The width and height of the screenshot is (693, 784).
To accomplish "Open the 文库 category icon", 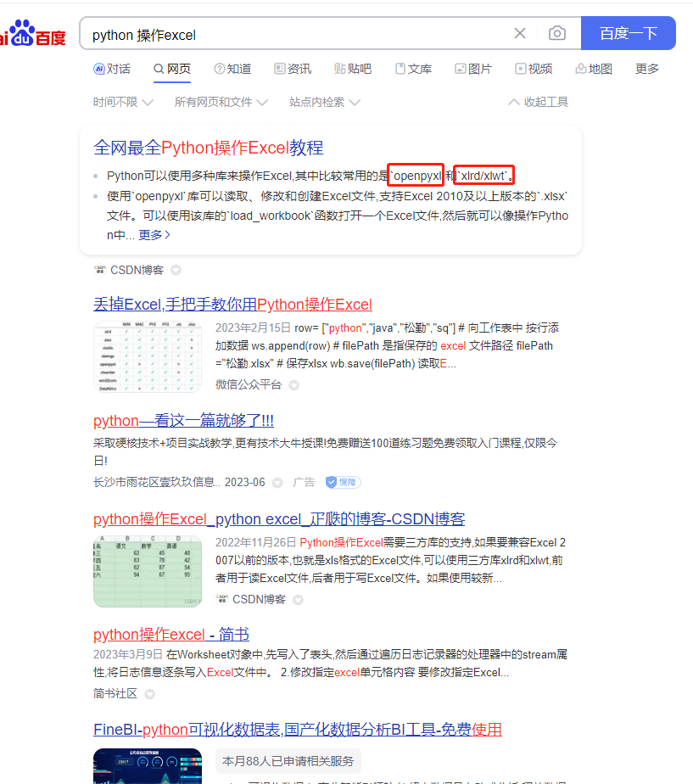I will pos(399,69).
